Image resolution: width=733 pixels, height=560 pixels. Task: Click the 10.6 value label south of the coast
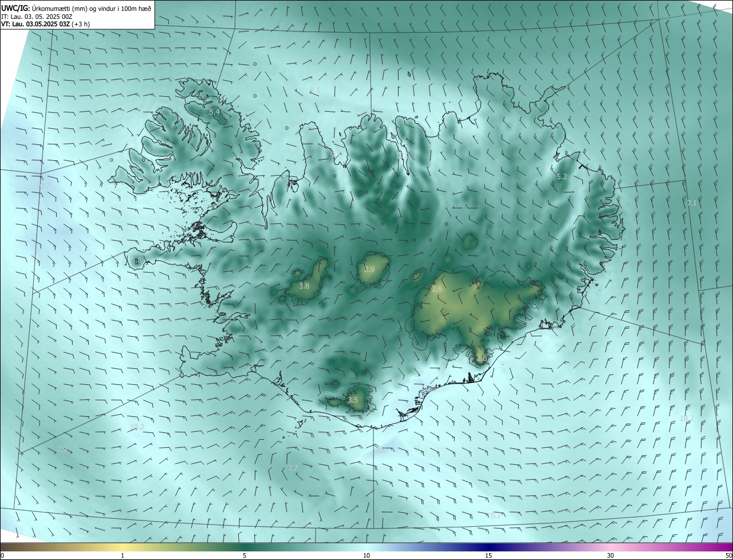(379, 451)
